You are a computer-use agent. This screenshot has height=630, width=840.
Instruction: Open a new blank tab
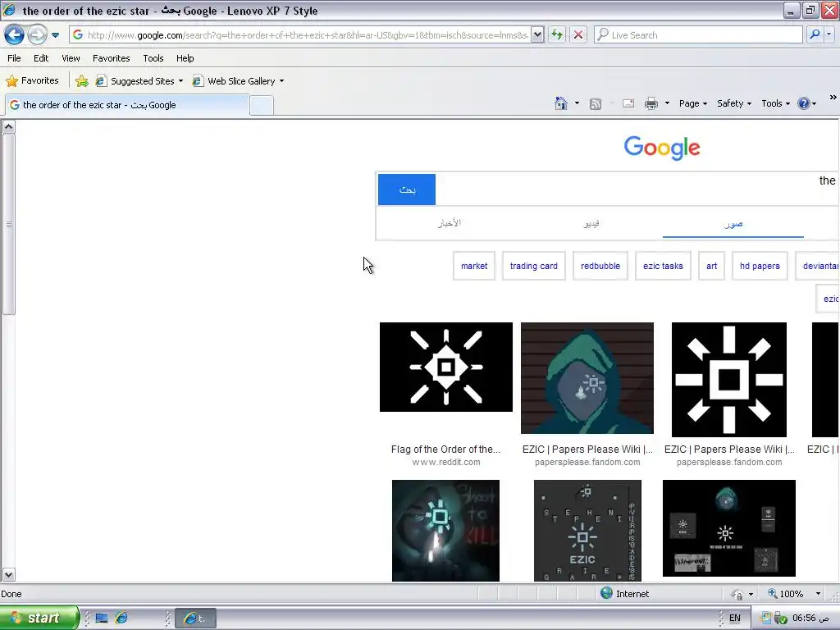pos(262,106)
